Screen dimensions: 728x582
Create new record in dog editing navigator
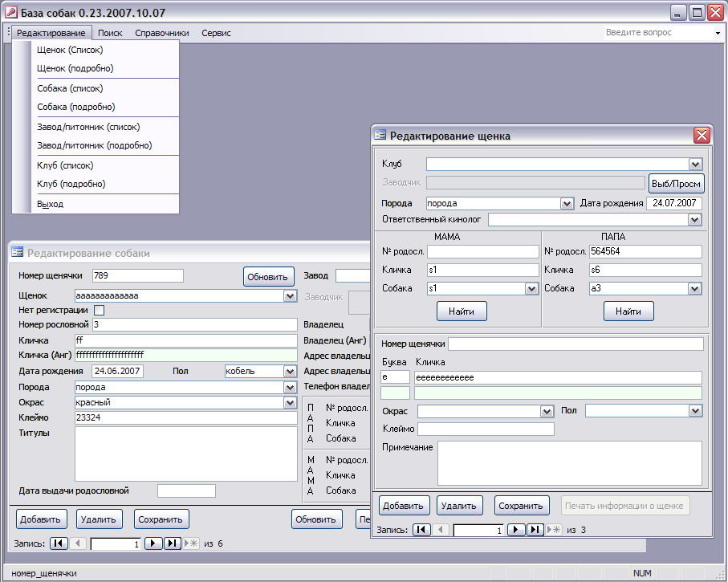[191, 543]
